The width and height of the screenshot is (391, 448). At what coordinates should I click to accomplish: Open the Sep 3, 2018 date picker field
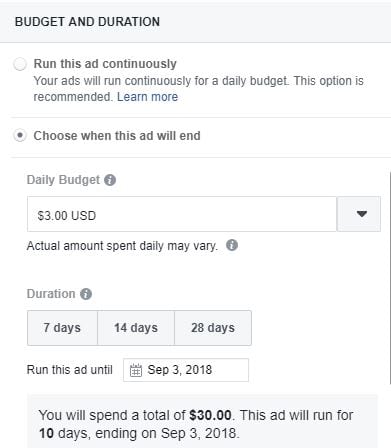tap(186, 370)
